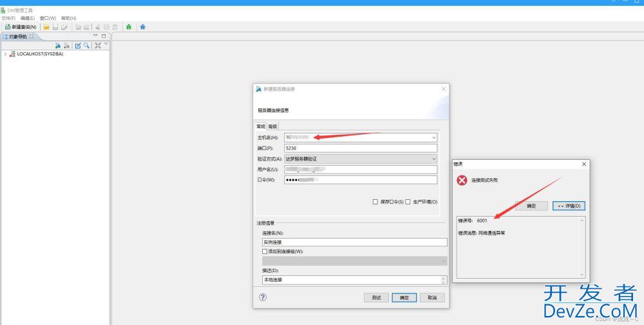Click the 错误号: 6001 text
Viewport: 644px width, 325px height.
click(x=473, y=221)
